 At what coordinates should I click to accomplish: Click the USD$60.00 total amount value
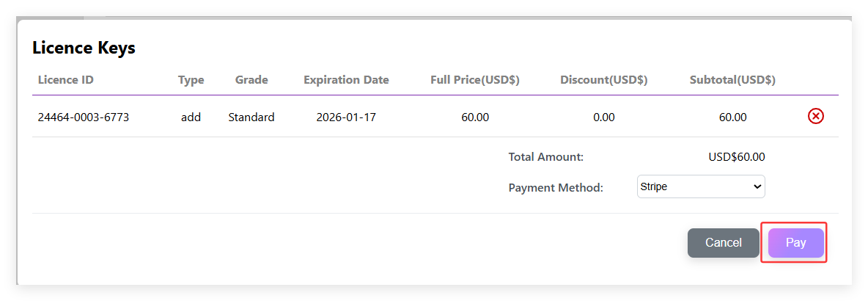737,157
